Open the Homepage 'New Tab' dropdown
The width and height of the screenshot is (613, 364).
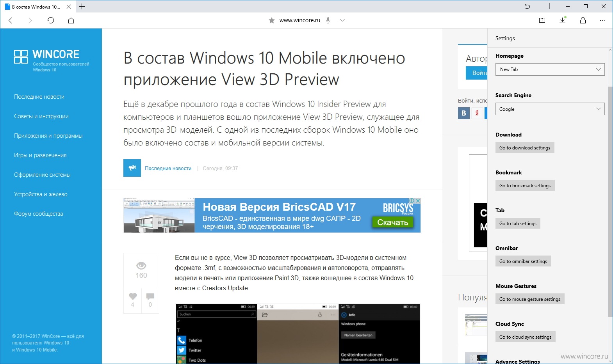tap(550, 69)
